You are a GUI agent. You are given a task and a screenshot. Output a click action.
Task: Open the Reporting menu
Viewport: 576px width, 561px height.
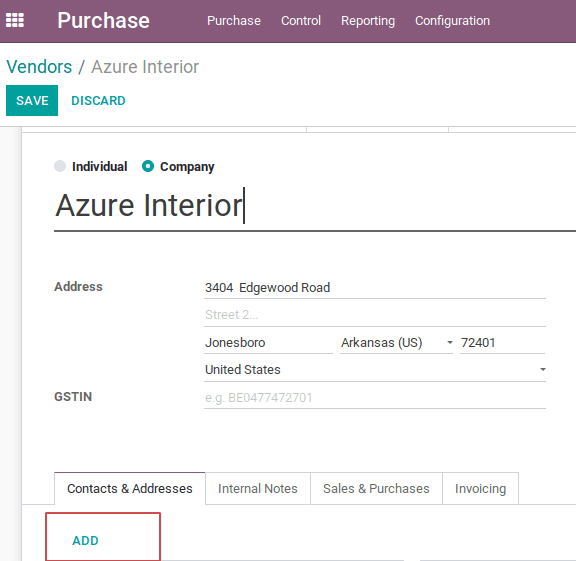[368, 21]
